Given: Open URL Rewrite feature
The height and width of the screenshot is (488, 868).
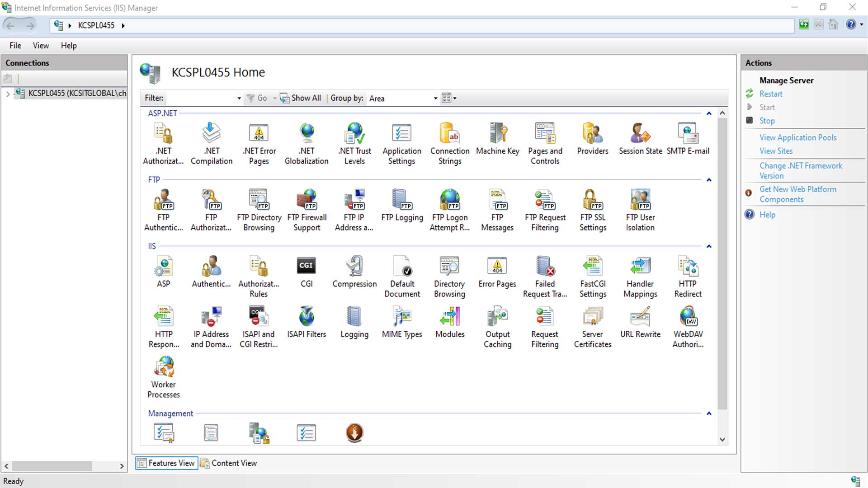Looking at the screenshot, I should [640, 322].
